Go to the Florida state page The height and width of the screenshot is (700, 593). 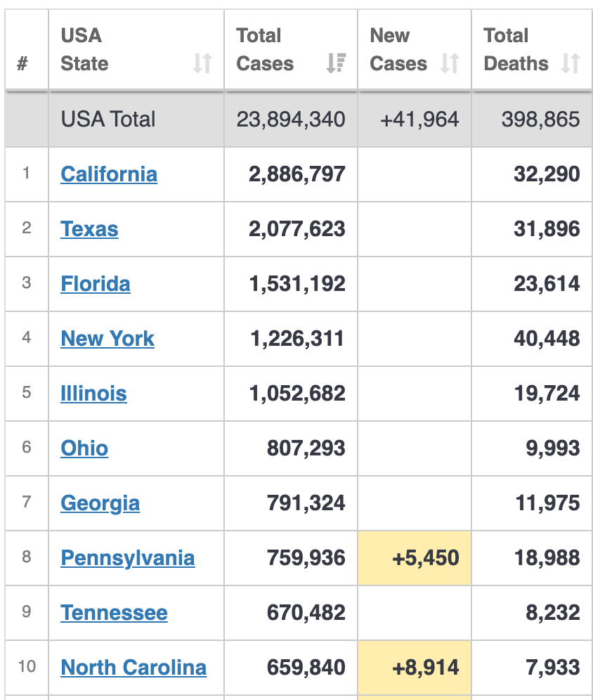point(96,284)
